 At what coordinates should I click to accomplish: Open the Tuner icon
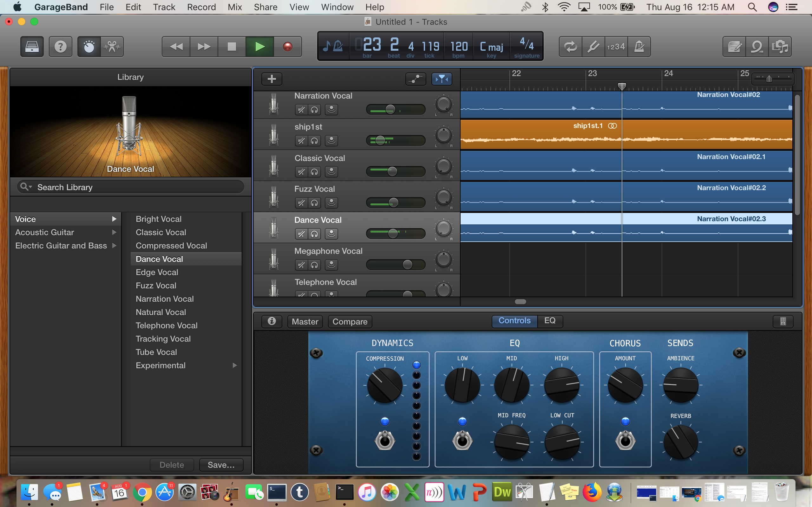[x=593, y=47]
